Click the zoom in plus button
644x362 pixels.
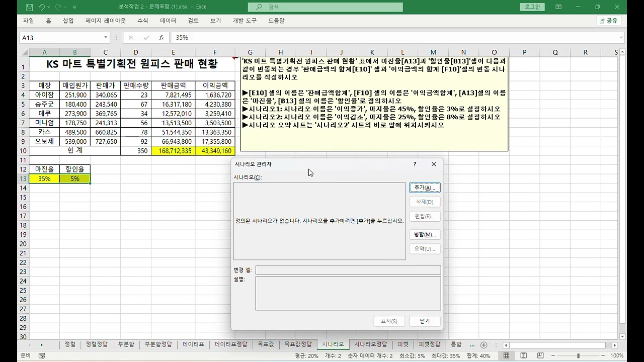point(603,355)
